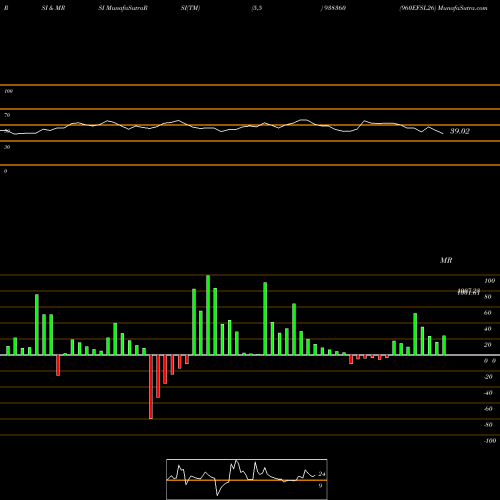
Task: Click the RSI axis label 100
Action: (x=8, y=91)
